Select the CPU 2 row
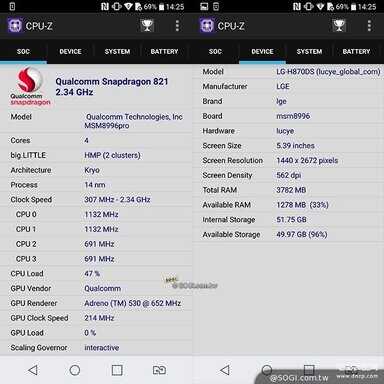 tap(96, 244)
